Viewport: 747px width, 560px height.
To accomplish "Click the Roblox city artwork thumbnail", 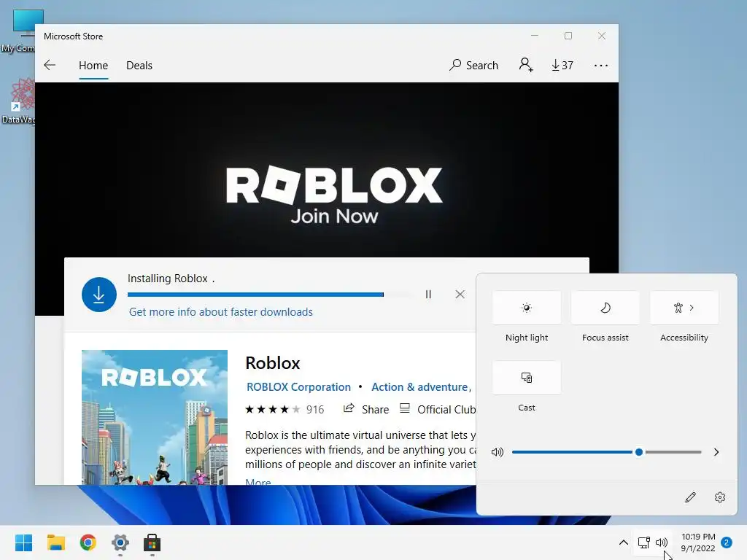I will pyautogui.click(x=155, y=417).
